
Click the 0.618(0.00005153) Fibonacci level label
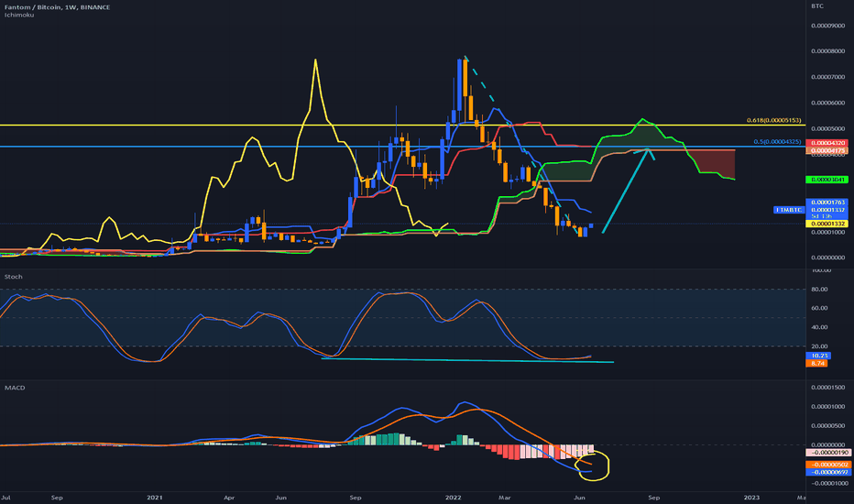click(774, 120)
